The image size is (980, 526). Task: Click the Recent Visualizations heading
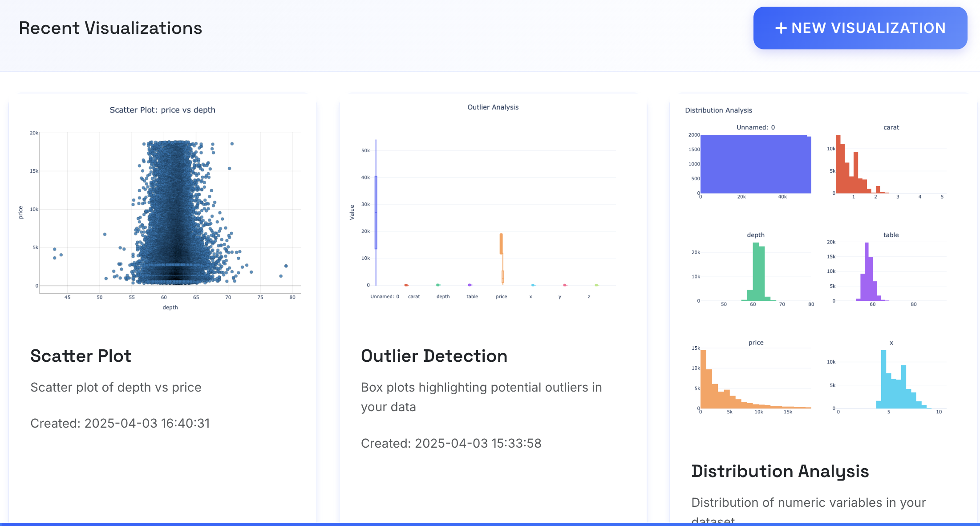coord(110,28)
